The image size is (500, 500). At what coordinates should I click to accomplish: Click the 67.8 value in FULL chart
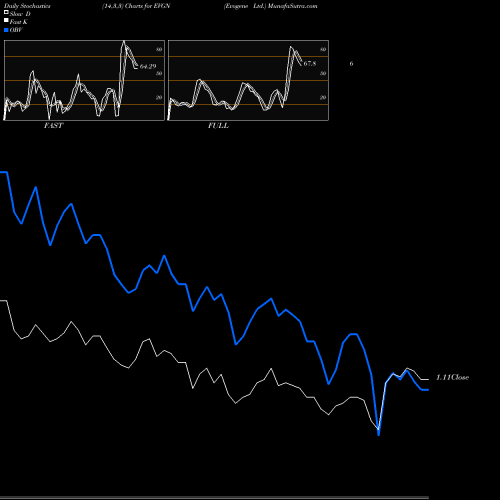tap(310, 63)
